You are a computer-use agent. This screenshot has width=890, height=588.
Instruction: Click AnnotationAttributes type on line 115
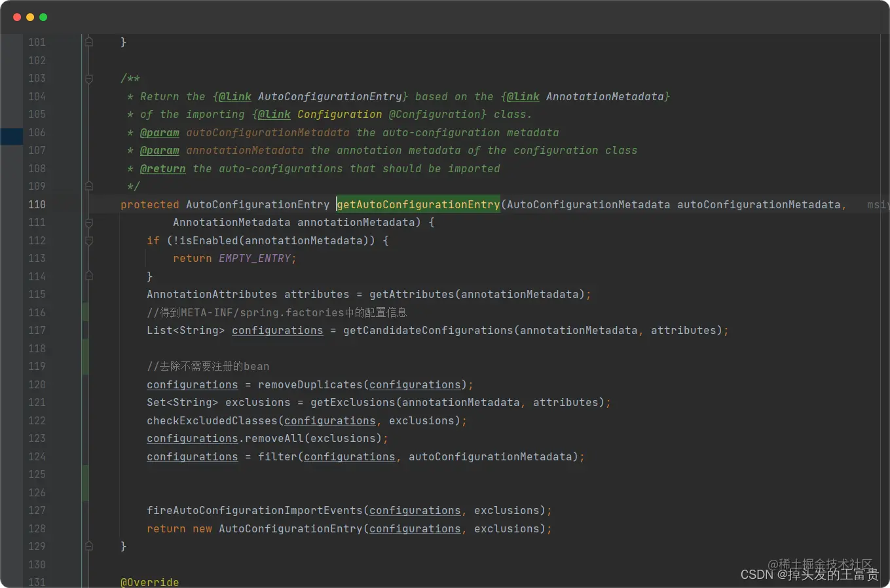pyautogui.click(x=212, y=295)
